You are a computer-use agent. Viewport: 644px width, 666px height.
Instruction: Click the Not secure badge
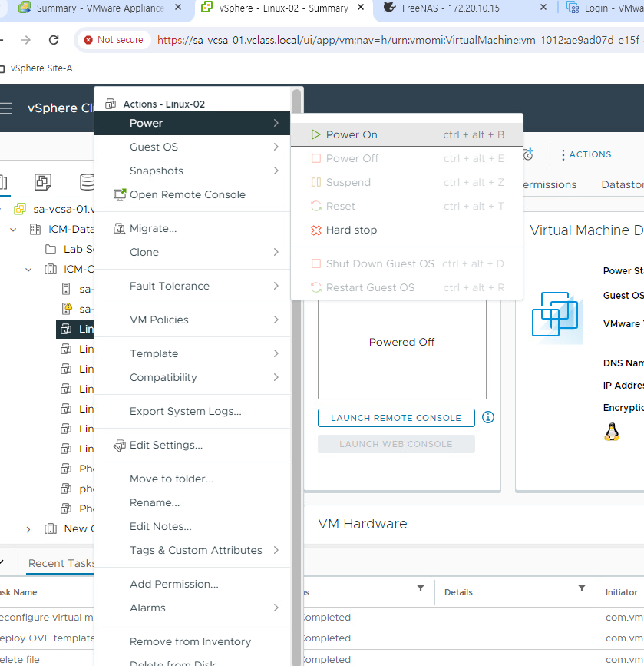pyautogui.click(x=114, y=40)
